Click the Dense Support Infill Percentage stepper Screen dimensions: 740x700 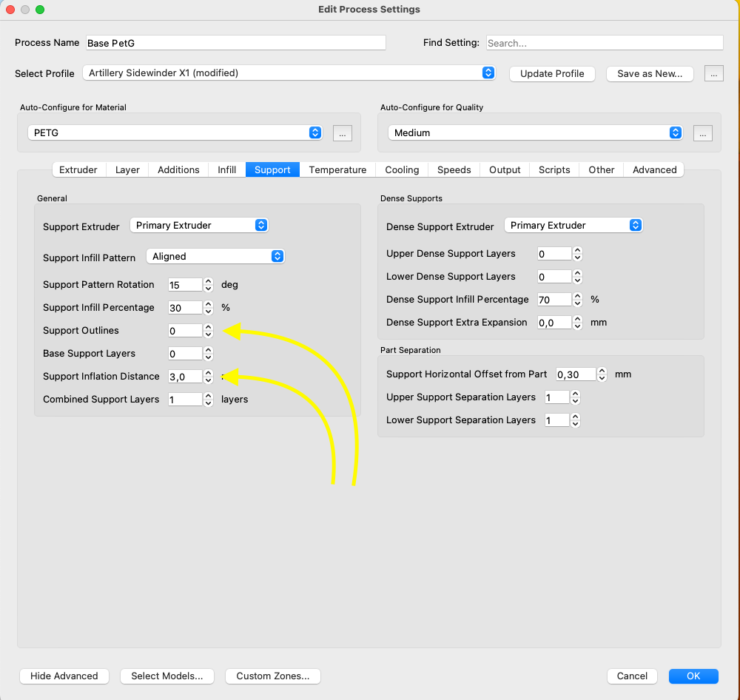tap(577, 300)
